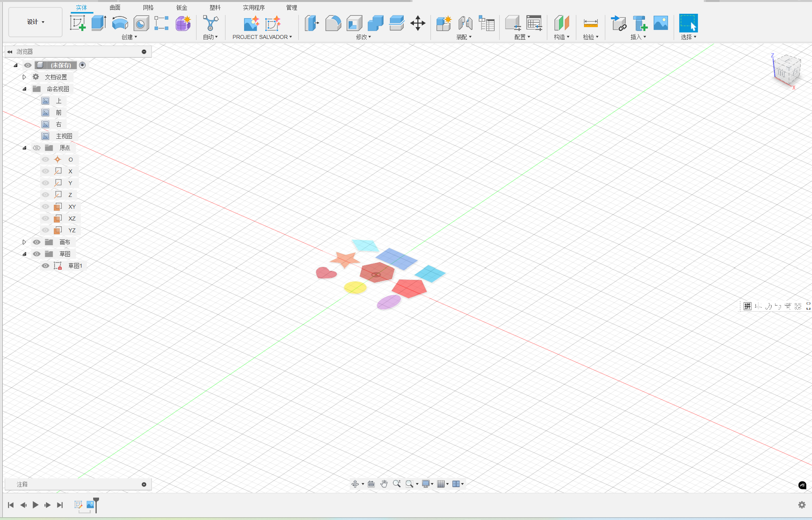Click the Insert McMaster-Carr Component icon
The image size is (812, 520).
coord(640,23)
